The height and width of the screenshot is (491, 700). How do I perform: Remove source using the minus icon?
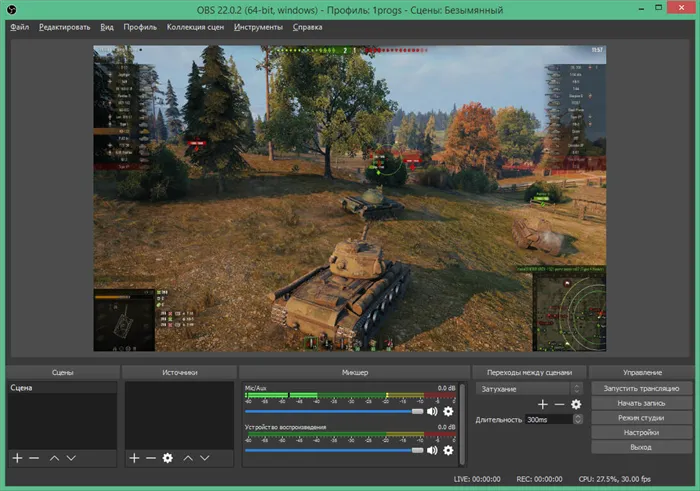tap(151, 458)
